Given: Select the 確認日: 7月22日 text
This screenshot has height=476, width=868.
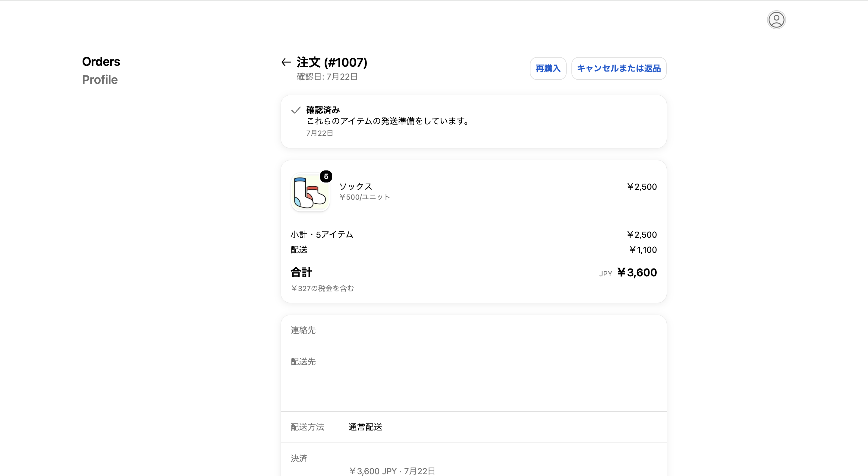Looking at the screenshot, I should point(327,77).
